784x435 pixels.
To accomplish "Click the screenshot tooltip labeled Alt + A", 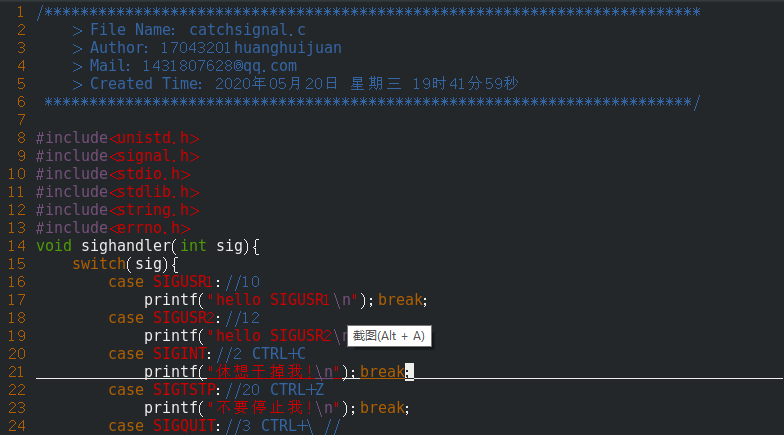I will pos(389,336).
